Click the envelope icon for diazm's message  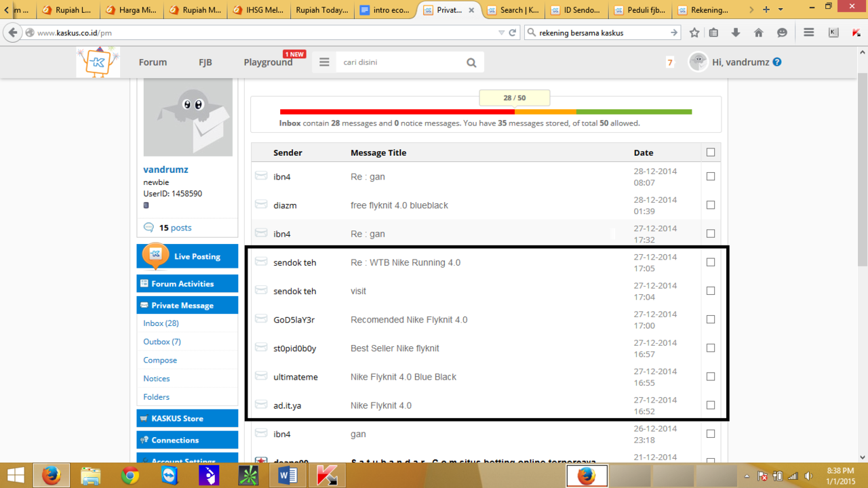(261, 204)
